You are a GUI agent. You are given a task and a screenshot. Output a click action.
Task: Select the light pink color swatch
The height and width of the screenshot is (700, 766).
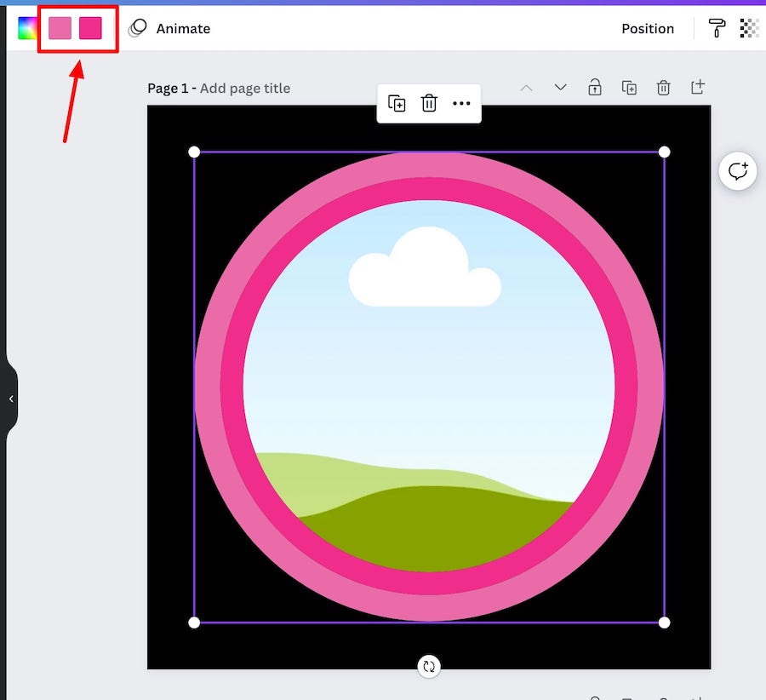click(x=60, y=28)
